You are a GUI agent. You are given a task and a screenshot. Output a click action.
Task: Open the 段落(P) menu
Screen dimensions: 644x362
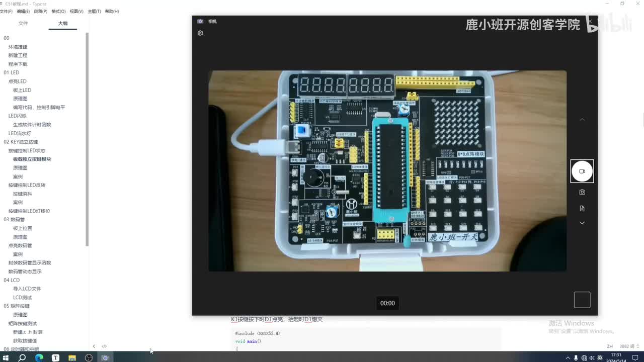(x=41, y=11)
